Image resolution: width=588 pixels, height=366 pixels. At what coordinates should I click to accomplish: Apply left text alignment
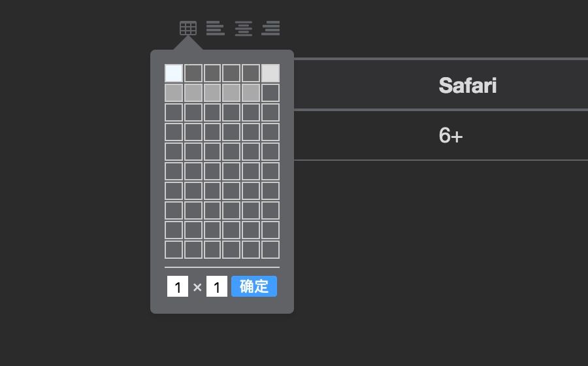pos(216,28)
